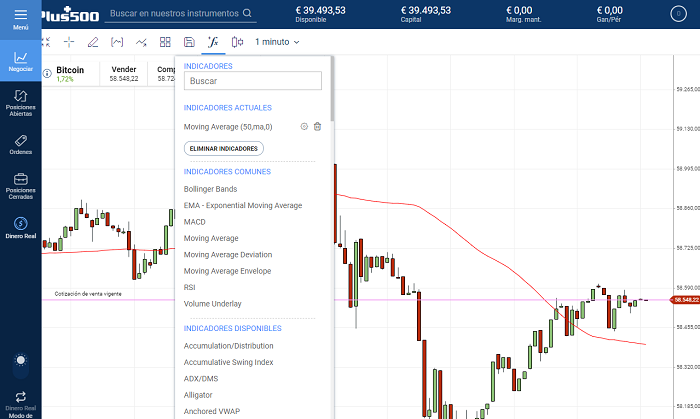Open Bitcoin instrument info icon
The width and height of the screenshot is (700, 419).
(x=47, y=74)
